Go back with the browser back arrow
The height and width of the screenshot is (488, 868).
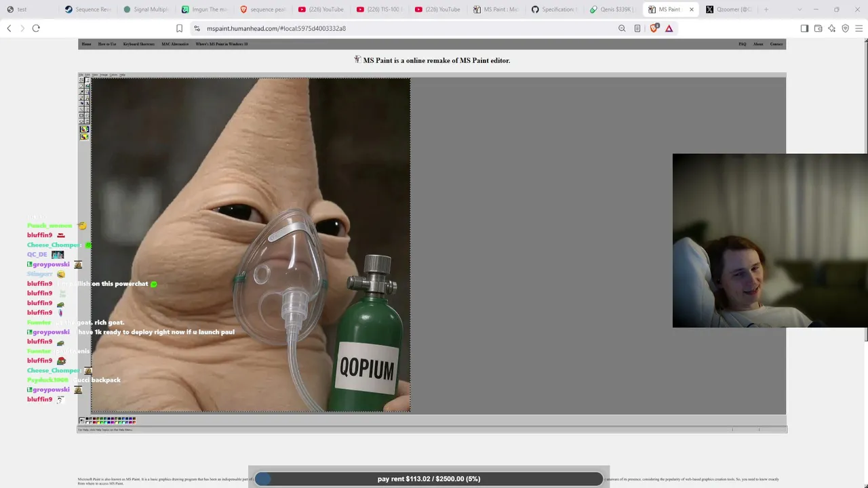point(9,28)
